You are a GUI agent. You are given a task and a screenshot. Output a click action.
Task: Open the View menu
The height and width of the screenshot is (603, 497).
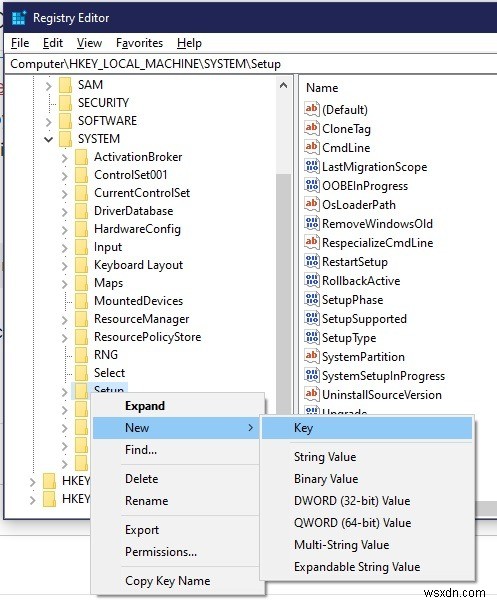[89, 43]
